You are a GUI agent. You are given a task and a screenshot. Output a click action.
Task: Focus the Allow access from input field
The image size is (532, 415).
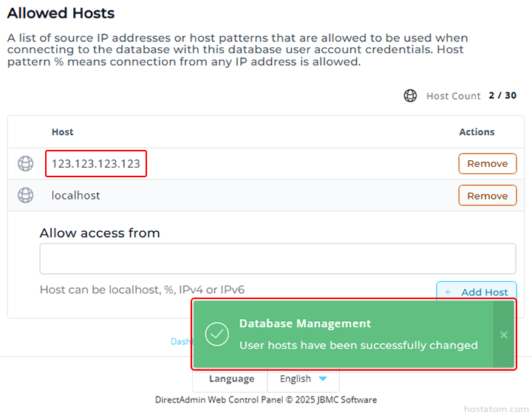[277, 258]
